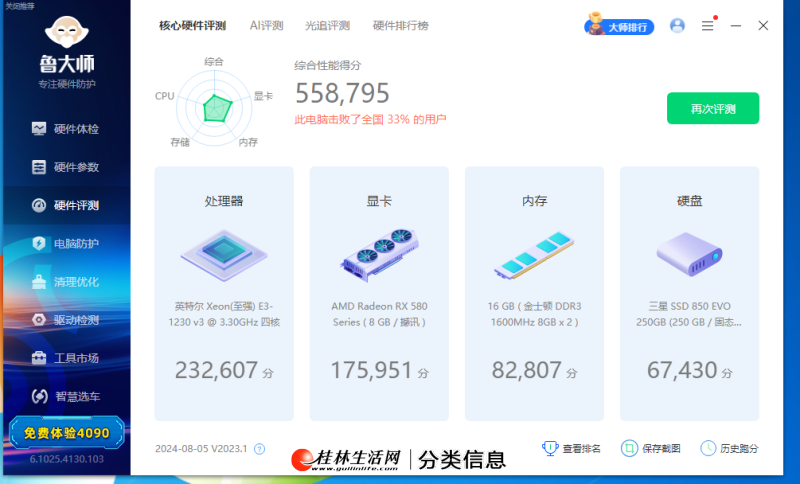Click the 免费体验4090 banner
This screenshot has width=800, height=484.
tap(67, 433)
